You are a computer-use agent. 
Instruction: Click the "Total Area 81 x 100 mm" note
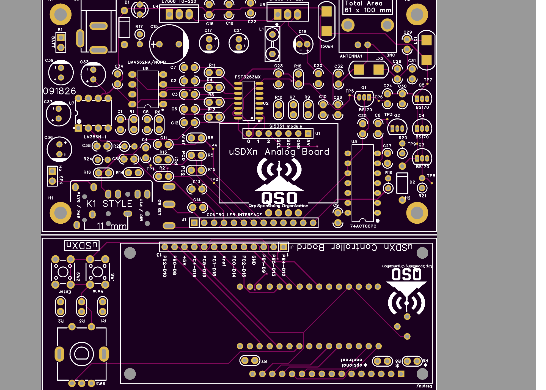(368, 7)
